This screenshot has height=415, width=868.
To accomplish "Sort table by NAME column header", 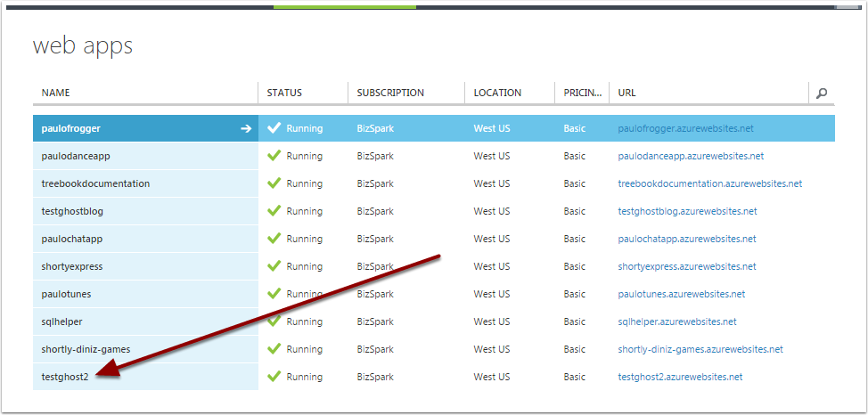I will click(55, 93).
